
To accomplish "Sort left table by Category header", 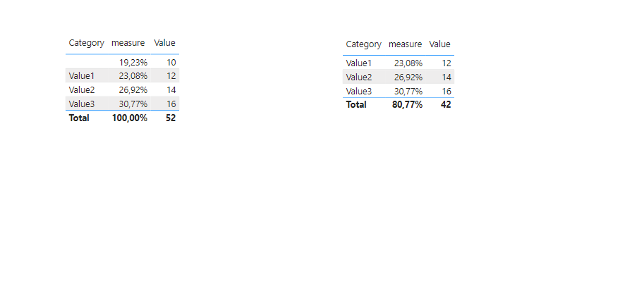I will click(86, 43).
